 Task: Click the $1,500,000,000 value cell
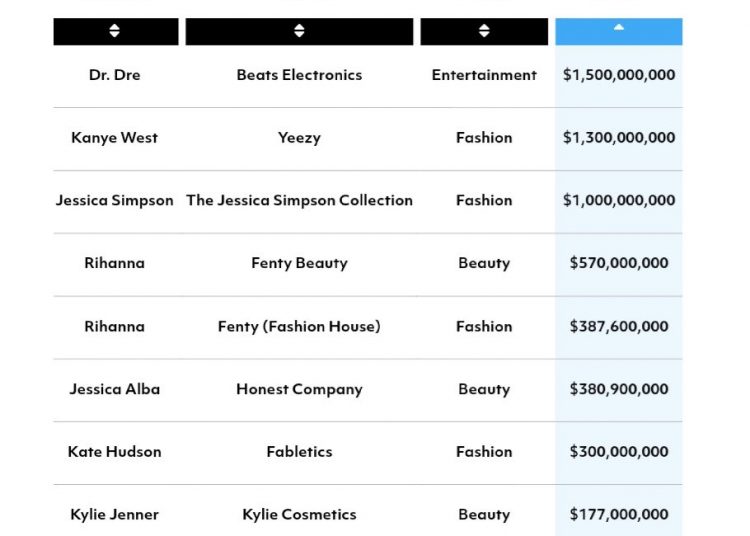click(619, 75)
